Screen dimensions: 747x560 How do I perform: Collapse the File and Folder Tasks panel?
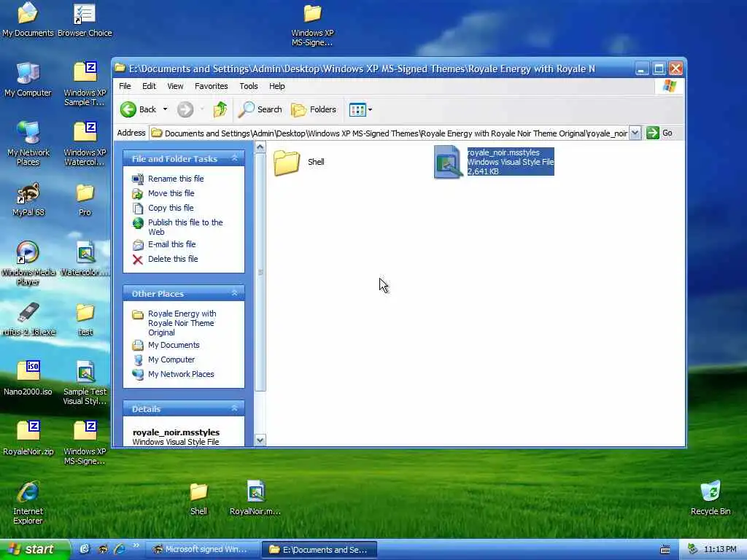tap(234, 158)
